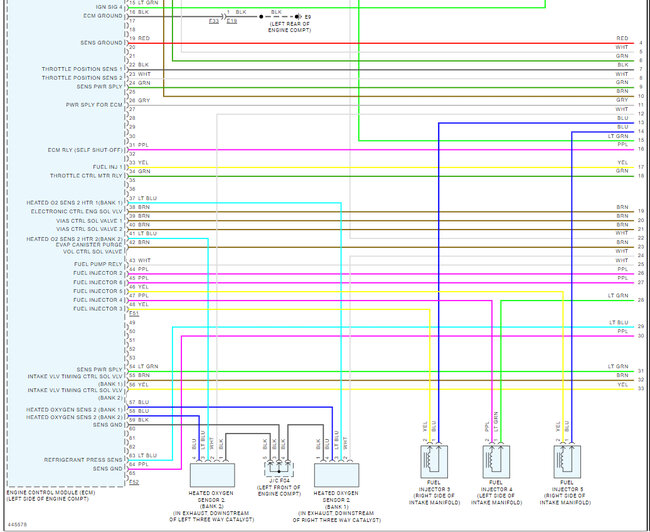Click PWR SPLY FOR ECM label
Viewport: 650px width, 532px height.
[x=94, y=105]
